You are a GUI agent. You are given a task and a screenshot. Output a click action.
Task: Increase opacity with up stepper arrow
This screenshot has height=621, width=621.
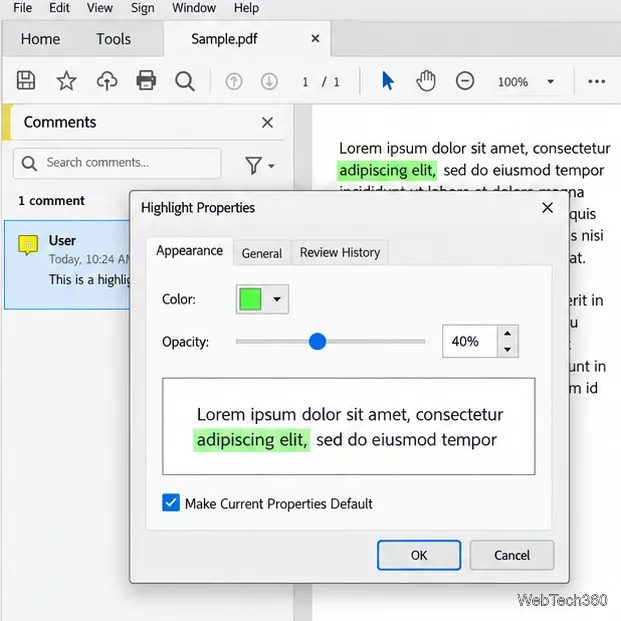pos(507,333)
